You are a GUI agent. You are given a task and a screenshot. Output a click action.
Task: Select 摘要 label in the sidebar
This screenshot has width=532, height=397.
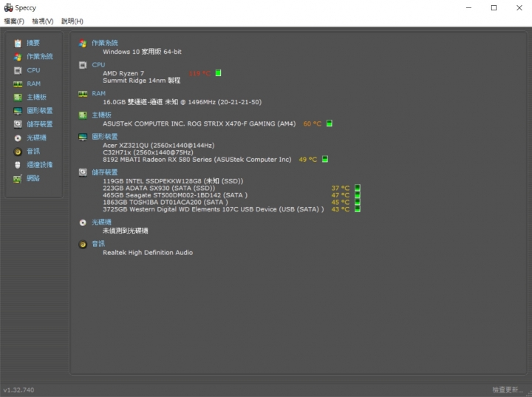33,43
